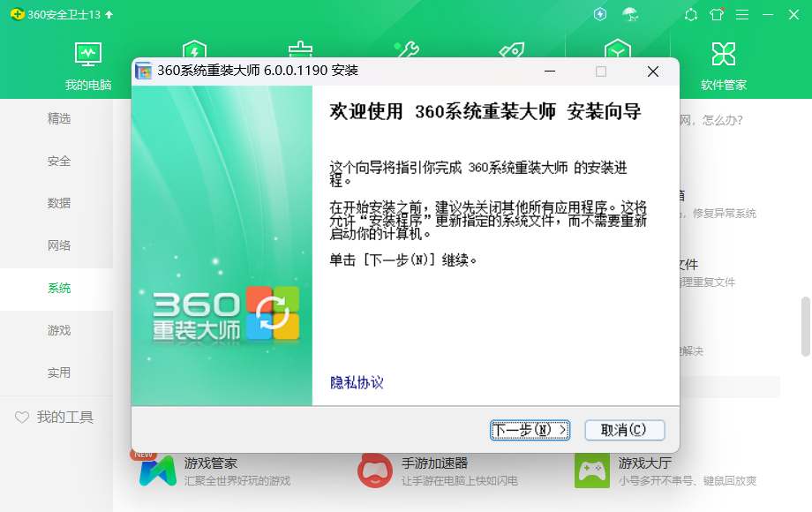Click the lightning acceleration icon in title bar

point(602,14)
